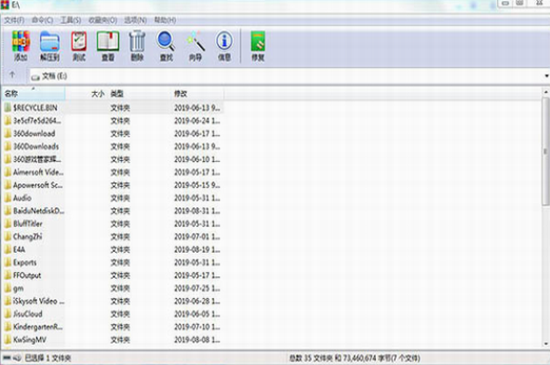
Task: Click the Add (添加) archive toolbar icon
Action: click(x=21, y=41)
